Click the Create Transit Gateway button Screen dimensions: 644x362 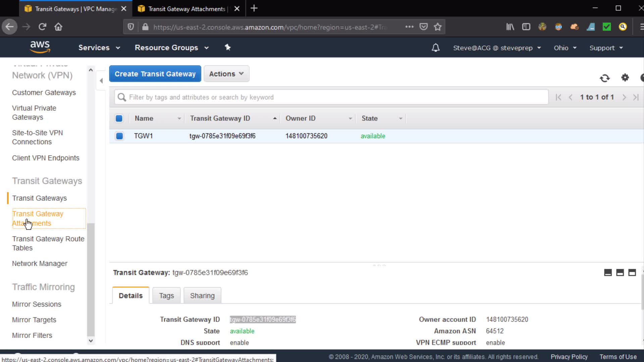click(x=155, y=74)
